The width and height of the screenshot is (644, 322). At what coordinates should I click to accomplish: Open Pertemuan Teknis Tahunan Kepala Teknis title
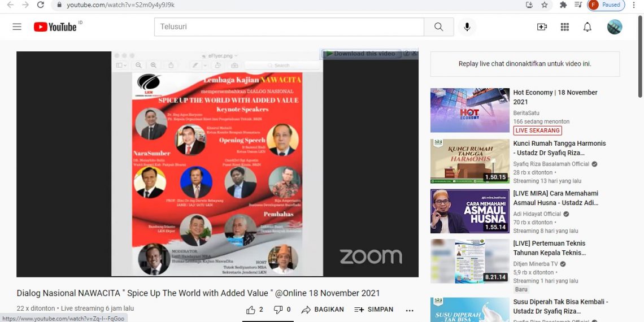[550, 248]
